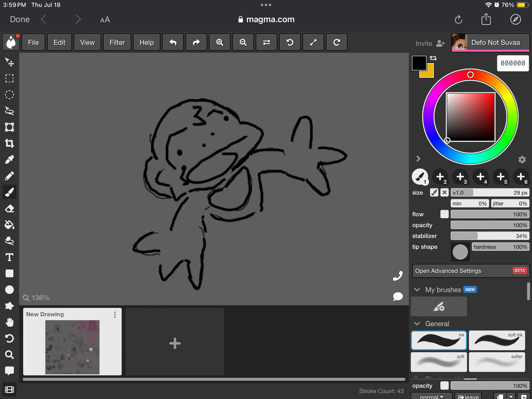Select the elliptical selection tool
532x399 pixels.
[9, 95]
